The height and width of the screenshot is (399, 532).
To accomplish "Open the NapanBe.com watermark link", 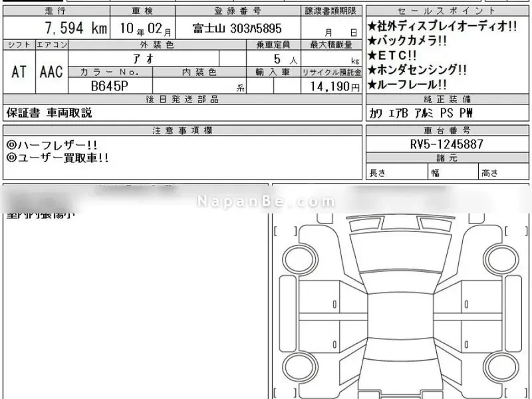I will point(266,200).
